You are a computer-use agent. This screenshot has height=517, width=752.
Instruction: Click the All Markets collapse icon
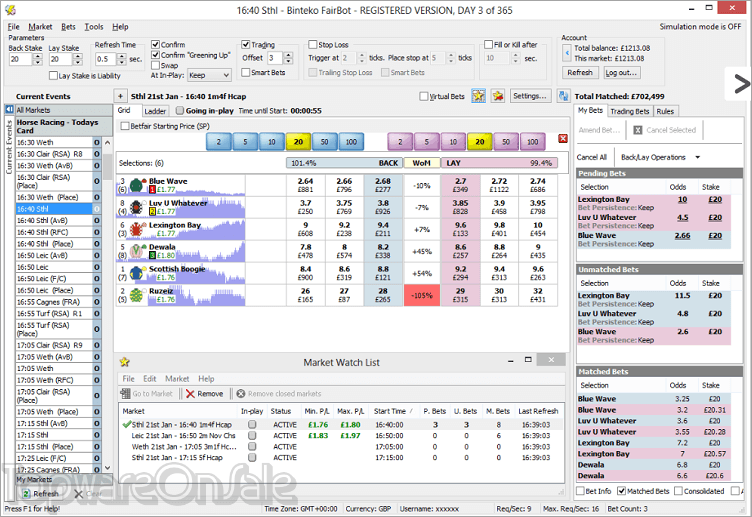[x=9, y=110]
